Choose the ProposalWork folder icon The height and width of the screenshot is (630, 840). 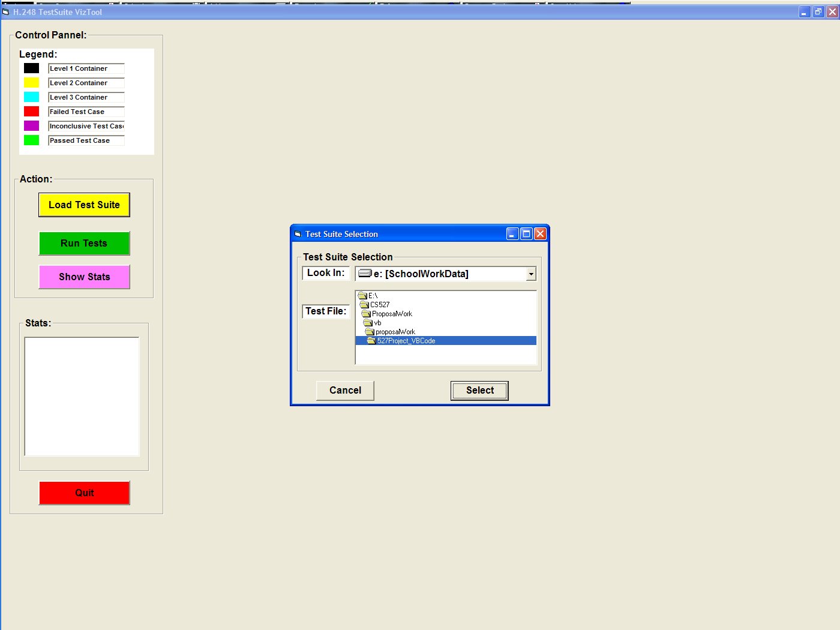[x=367, y=314]
